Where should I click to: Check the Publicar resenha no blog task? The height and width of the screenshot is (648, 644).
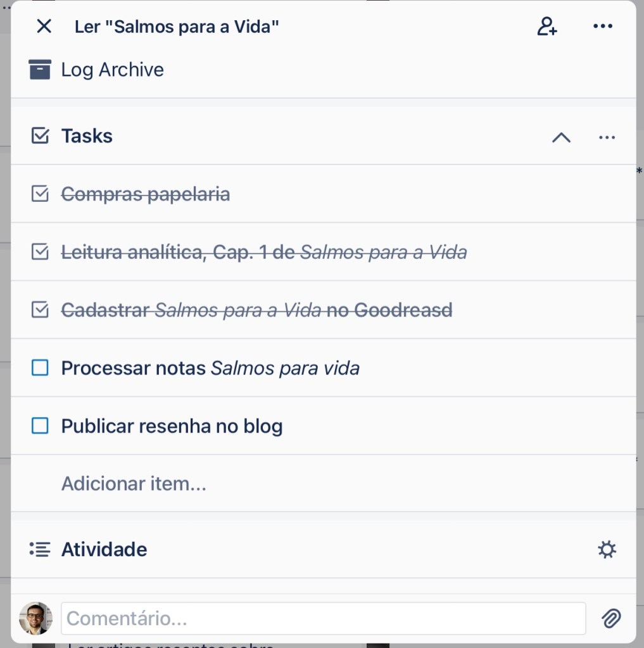40,426
